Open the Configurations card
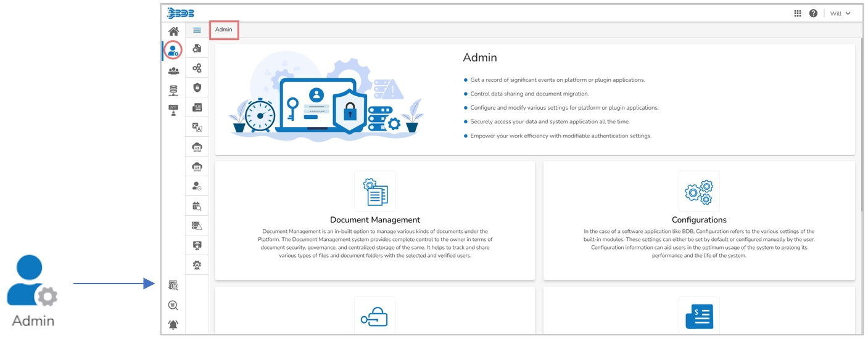The height and width of the screenshot is (339, 868). [699, 221]
